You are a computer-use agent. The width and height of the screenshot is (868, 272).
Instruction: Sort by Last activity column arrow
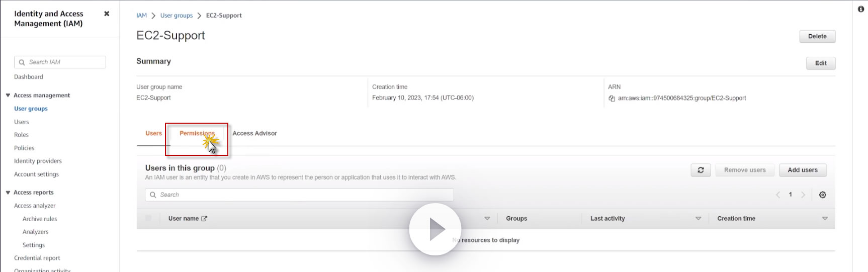coord(698,219)
